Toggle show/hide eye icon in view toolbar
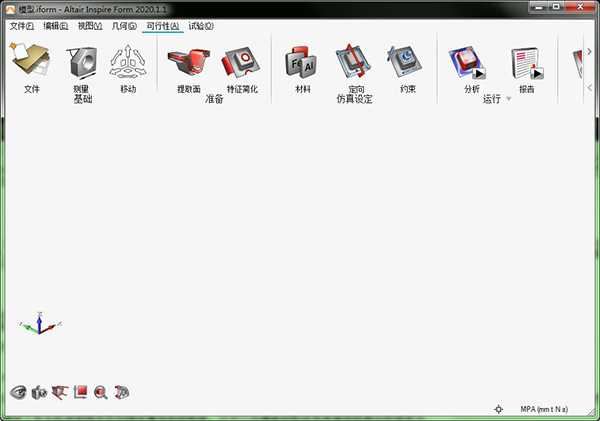Image resolution: width=600 pixels, height=421 pixels. 18,393
